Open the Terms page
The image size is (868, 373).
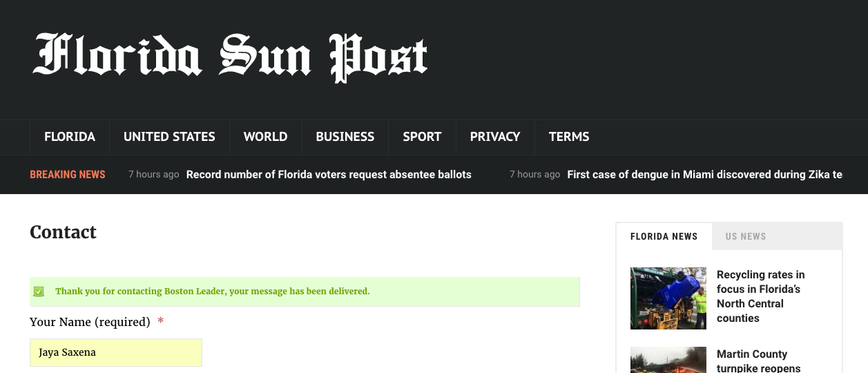coord(569,137)
